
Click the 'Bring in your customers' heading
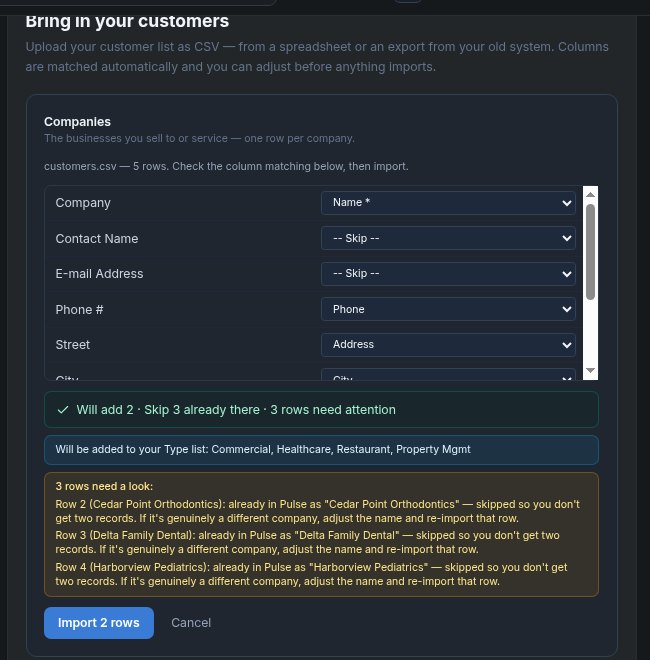[127, 21]
